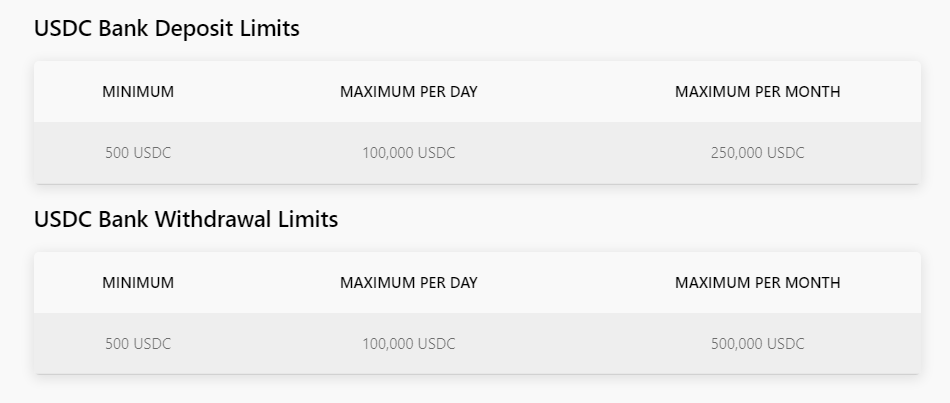Select MAXIMUM PER MONTH header in deposit table

tap(758, 92)
